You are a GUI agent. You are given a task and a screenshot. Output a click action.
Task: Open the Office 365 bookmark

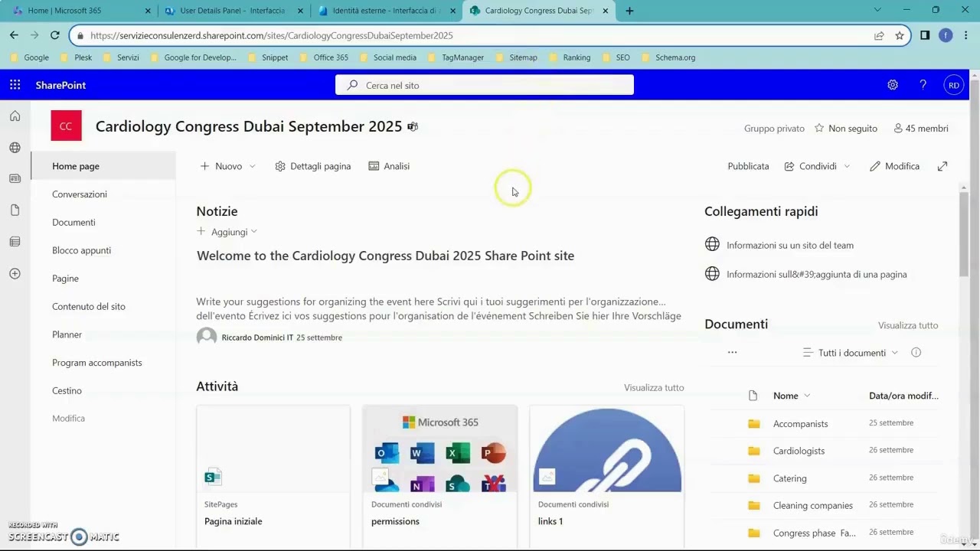(x=323, y=57)
